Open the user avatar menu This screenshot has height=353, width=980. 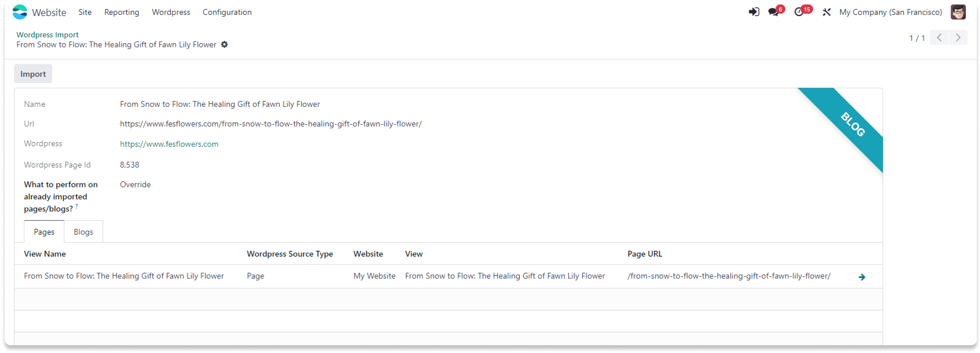pyautogui.click(x=958, y=12)
